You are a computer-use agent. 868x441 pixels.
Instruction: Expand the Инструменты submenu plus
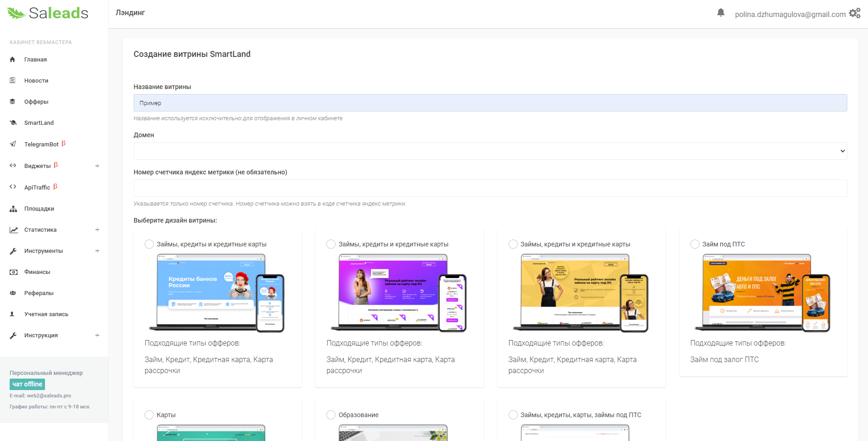pos(97,251)
